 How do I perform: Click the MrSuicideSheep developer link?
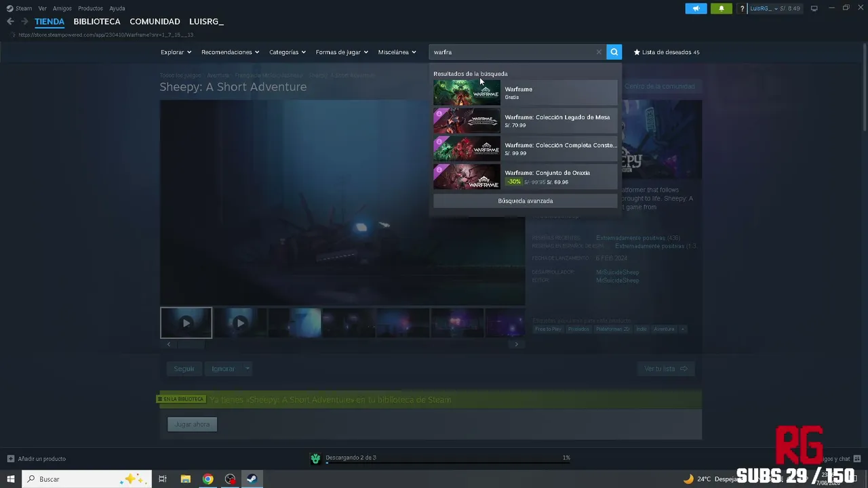pyautogui.click(x=617, y=272)
